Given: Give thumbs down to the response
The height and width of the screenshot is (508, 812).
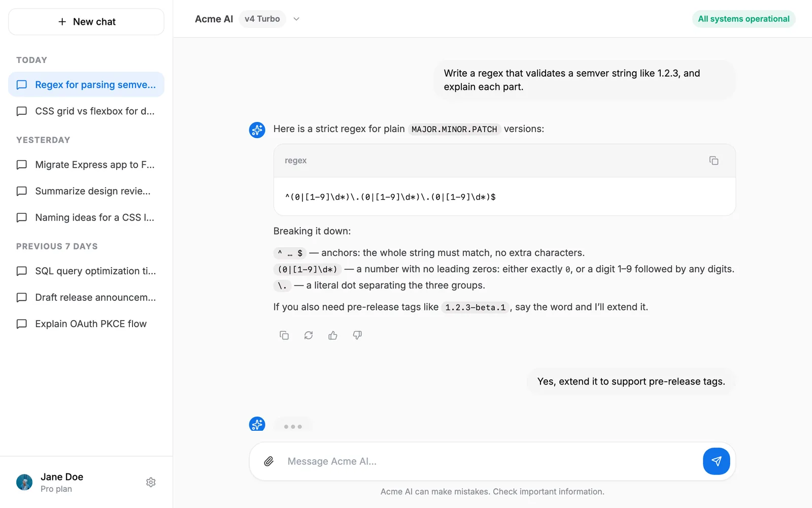Looking at the screenshot, I should click(357, 335).
